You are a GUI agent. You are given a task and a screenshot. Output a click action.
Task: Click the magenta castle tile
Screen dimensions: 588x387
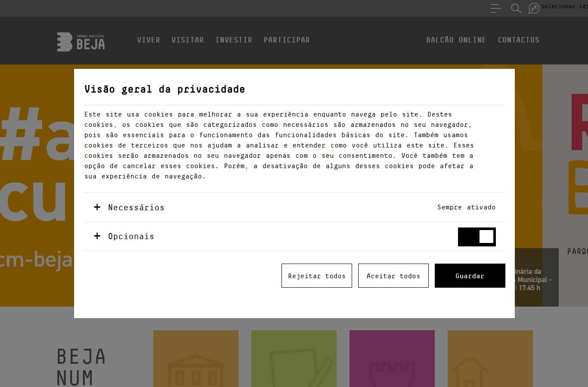point(392,359)
